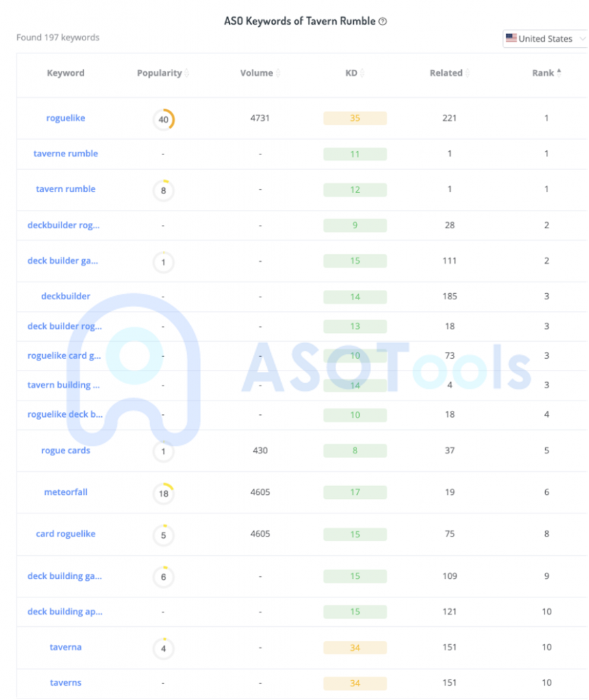589x700 pixels.
Task: Click the roguelike KD bar showing 35
Action: click(355, 118)
